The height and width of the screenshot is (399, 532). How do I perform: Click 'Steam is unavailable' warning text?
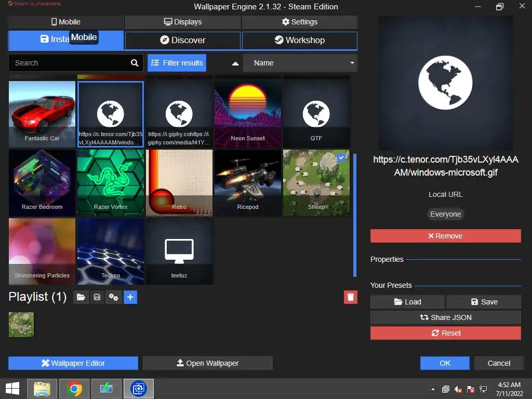(x=34, y=4)
